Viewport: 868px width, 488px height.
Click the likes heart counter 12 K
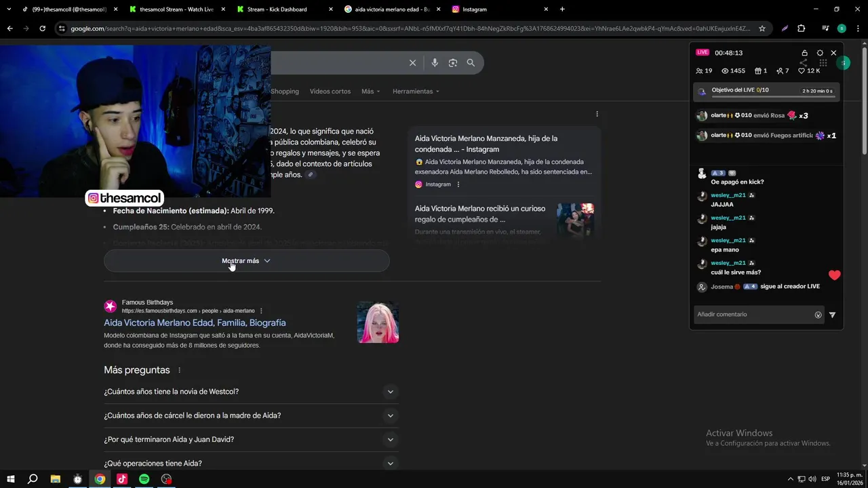pos(809,70)
